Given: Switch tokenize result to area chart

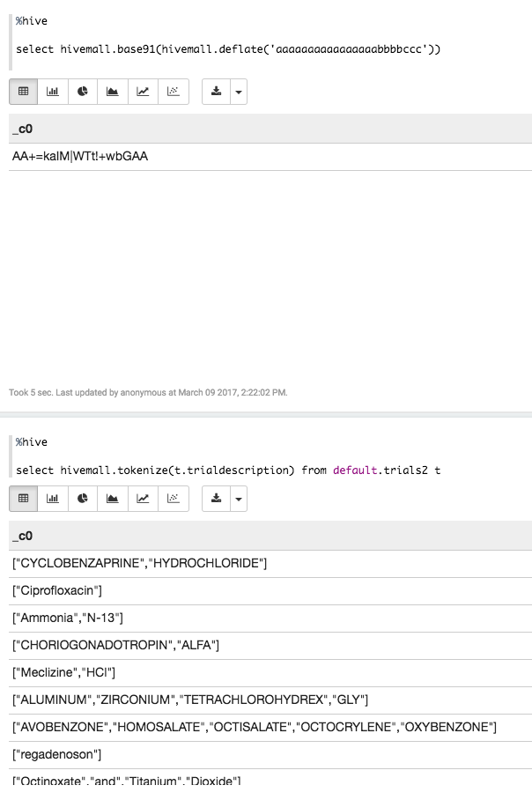Looking at the screenshot, I should (112, 499).
